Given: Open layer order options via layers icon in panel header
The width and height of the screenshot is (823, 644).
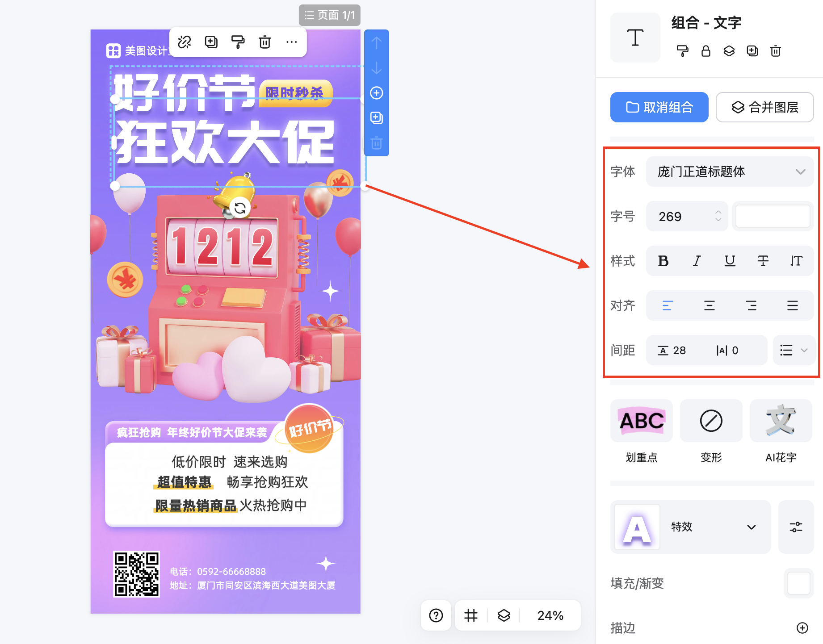Looking at the screenshot, I should (x=729, y=51).
